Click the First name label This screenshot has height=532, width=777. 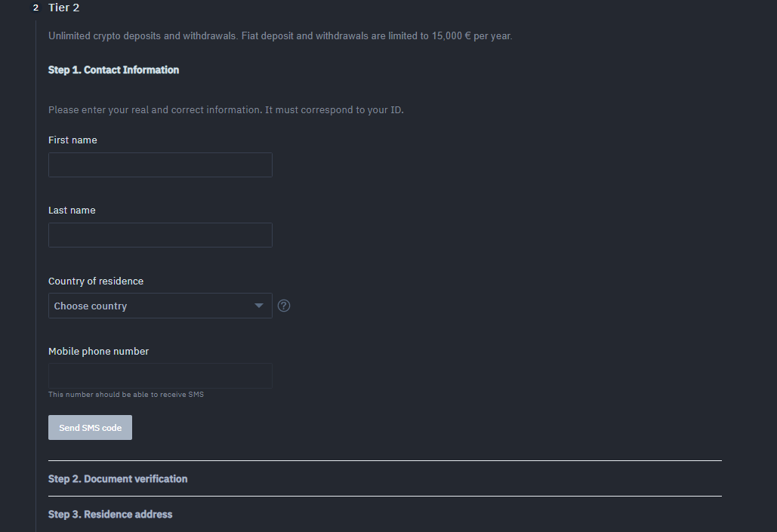click(x=72, y=140)
